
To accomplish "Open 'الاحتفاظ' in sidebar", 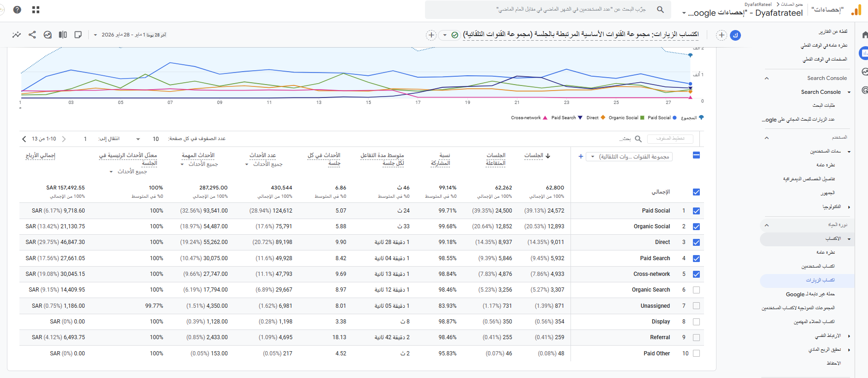I will [834, 363].
